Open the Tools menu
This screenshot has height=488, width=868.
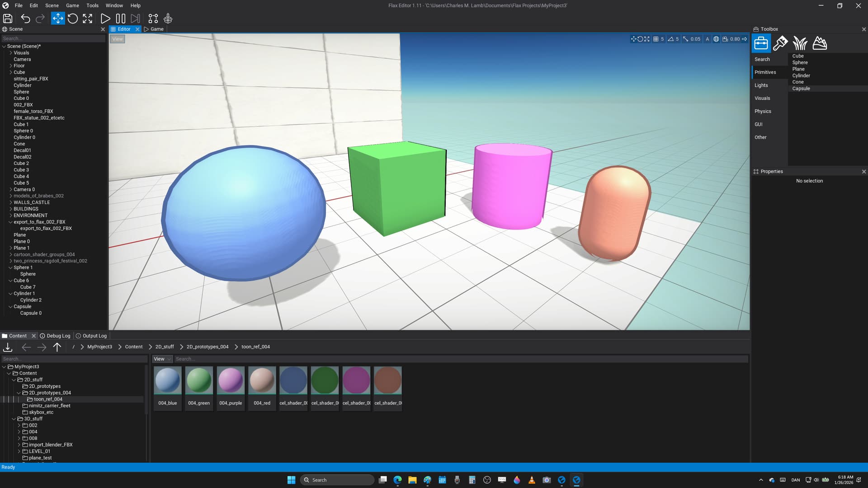pyautogui.click(x=92, y=5)
